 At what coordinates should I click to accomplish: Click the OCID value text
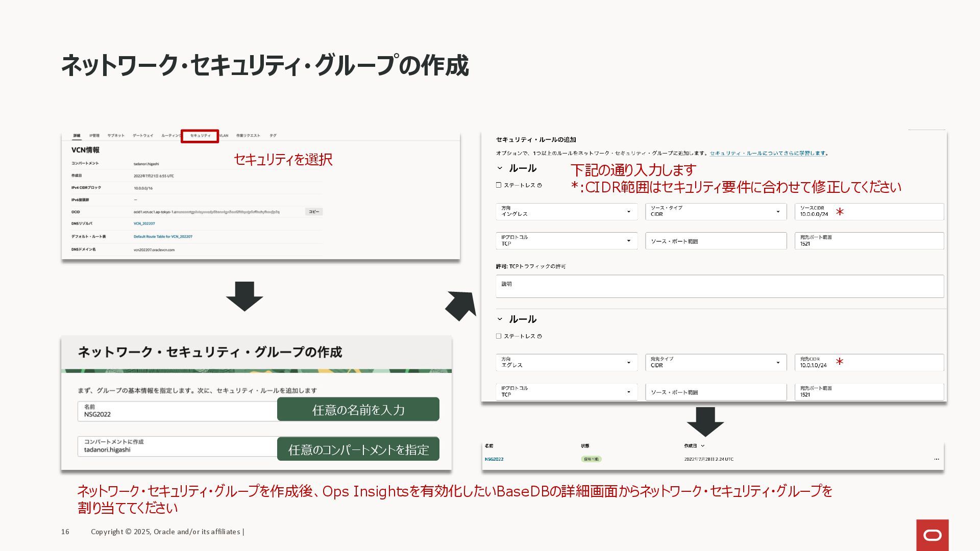point(206,212)
